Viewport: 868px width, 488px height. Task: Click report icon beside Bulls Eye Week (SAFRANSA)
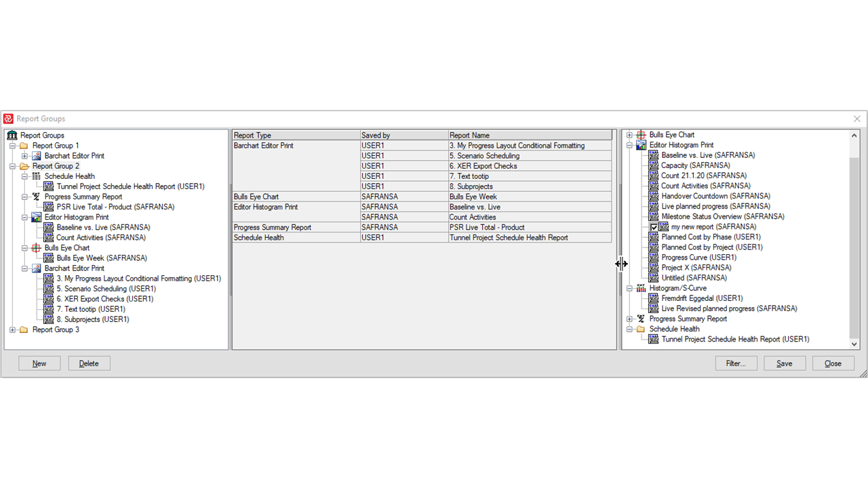(49, 258)
